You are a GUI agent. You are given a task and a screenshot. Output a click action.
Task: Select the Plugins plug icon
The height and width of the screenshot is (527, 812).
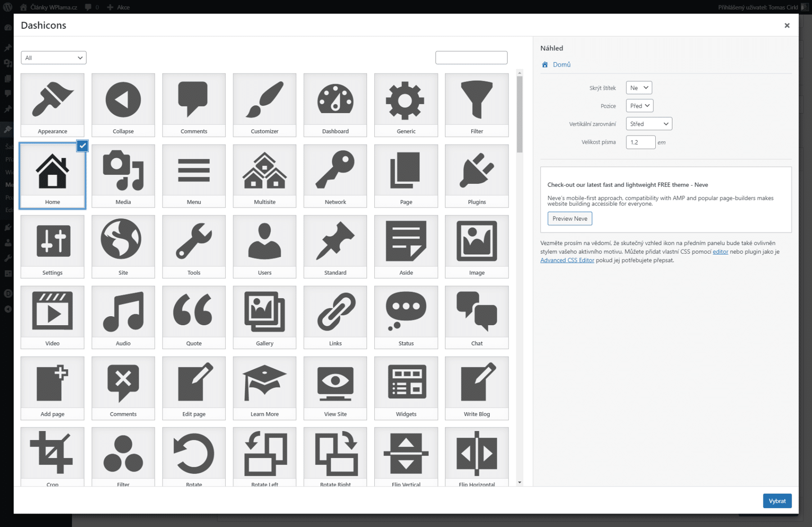click(x=476, y=176)
